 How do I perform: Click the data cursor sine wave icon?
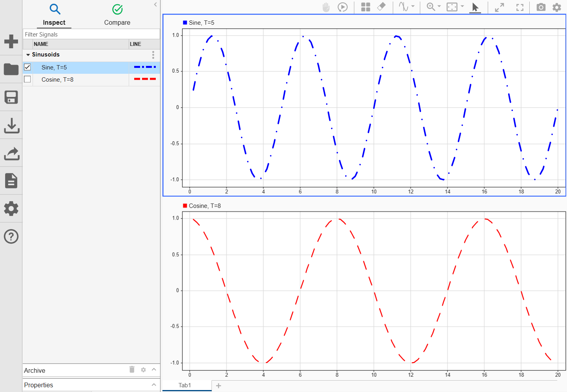point(403,7)
